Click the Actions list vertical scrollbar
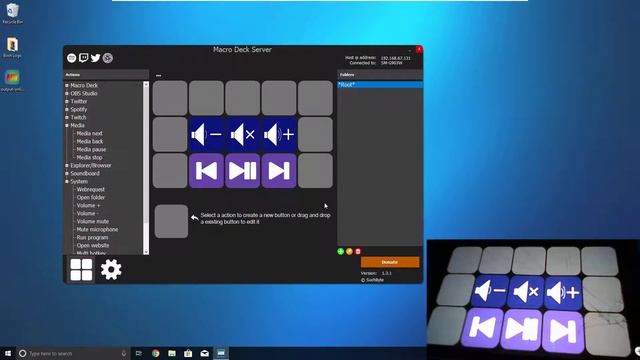The height and width of the screenshot is (360, 640). click(x=146, y=167)
